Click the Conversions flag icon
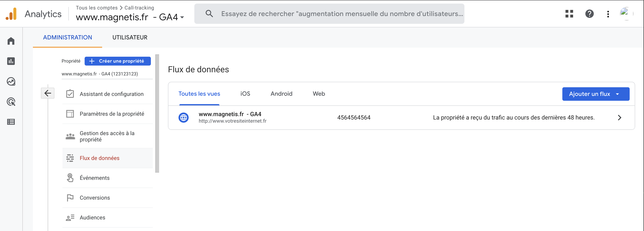This screenshot has height=231, width=644. [x=70, y=198]
